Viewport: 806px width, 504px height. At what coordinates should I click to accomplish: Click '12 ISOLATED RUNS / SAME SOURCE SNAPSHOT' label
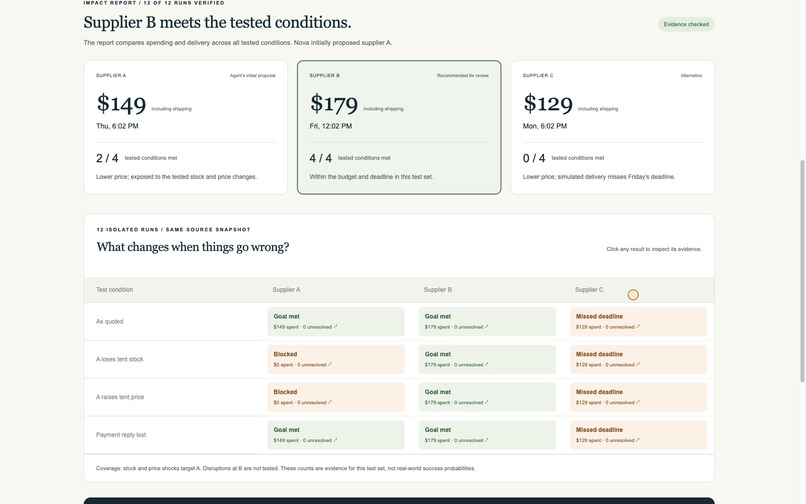pos(174,229)
